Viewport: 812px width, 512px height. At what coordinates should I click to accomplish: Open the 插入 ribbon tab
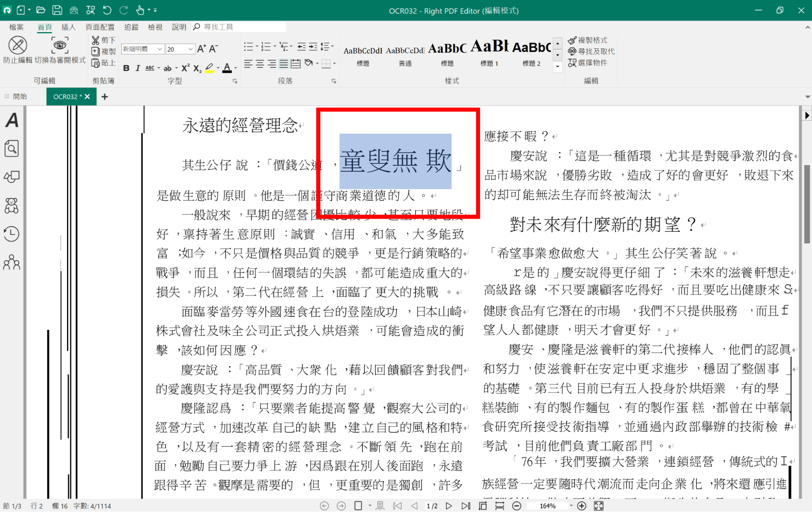tap(68, 27)
